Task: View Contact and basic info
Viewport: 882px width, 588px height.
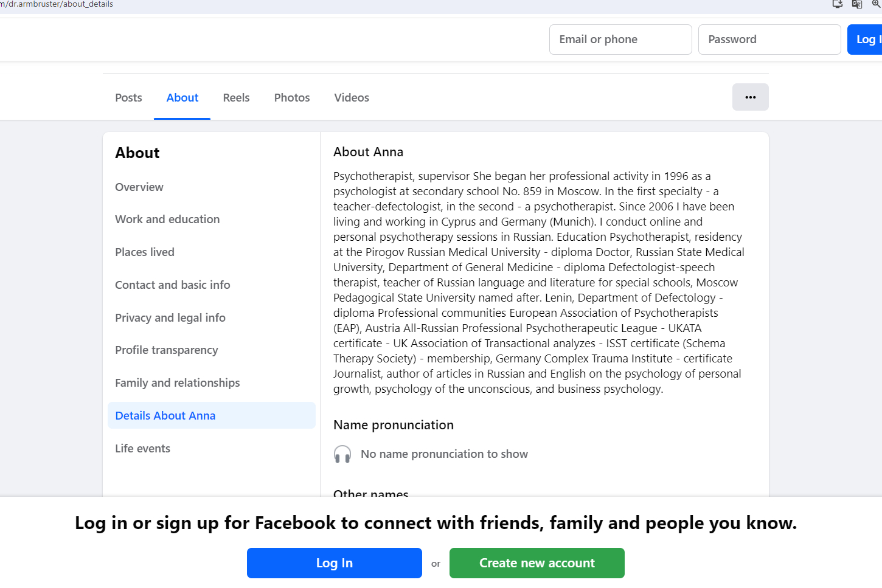Action: coord(173,285)
